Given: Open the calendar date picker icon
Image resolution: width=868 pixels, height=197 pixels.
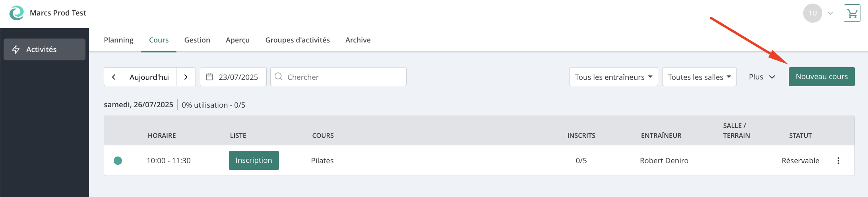Looking at the screenshot, I should pyautogui.click(x=209, y=77).
